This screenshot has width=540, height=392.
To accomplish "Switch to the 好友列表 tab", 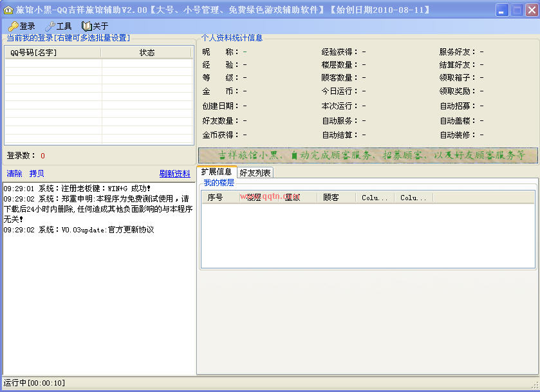I will (255, 173).
